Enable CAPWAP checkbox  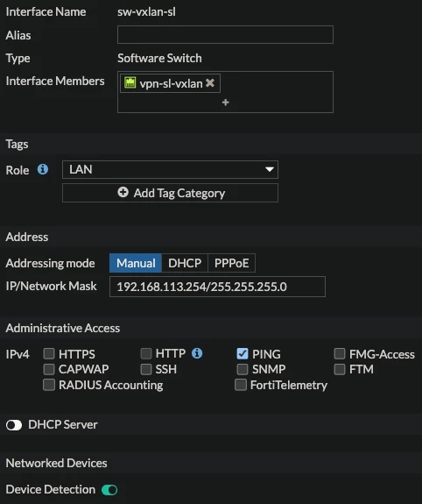[x=49, y=369]
